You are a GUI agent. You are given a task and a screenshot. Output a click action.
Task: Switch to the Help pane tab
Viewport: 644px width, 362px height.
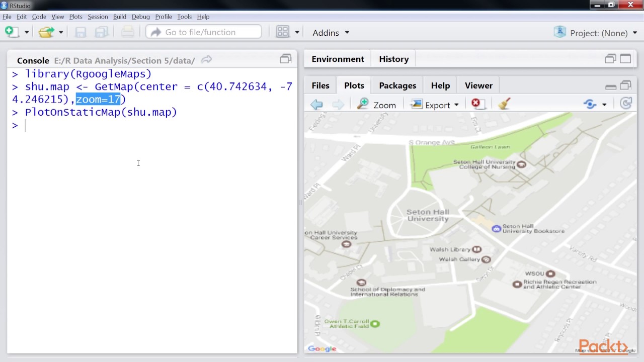(440, 85)
